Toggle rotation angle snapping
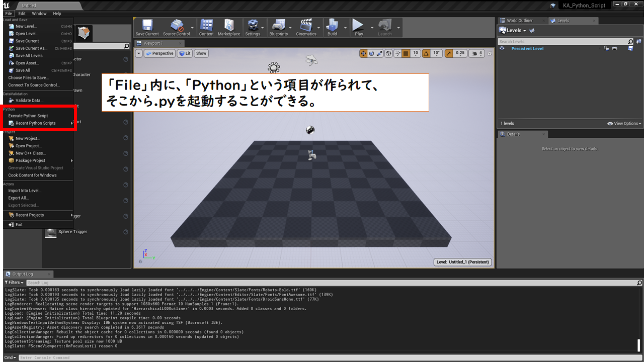This screenshot has width=644, height=362. tap(426, 53)
